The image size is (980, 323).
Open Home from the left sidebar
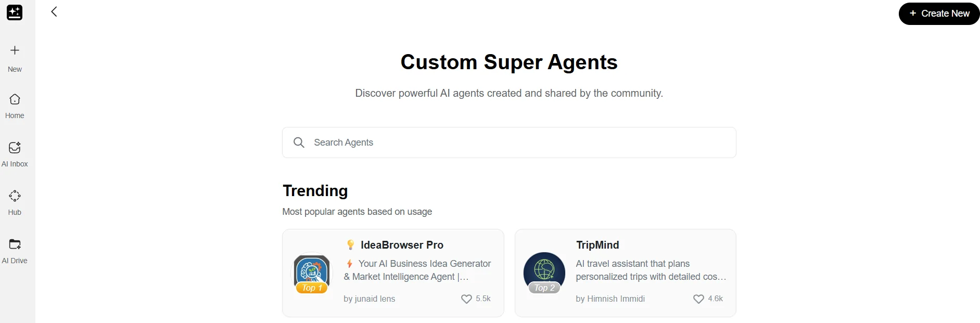point(14,106)
